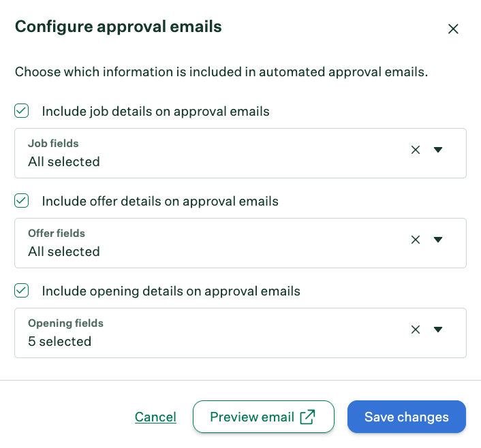Disable the include opening details checkbox

(x=22, y=291)
